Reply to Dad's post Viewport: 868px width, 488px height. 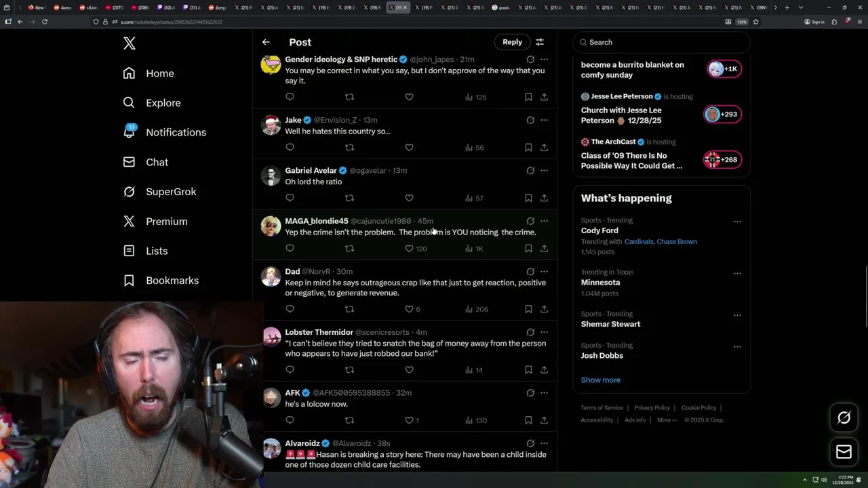pyautogui.click(x=290, y=309)
